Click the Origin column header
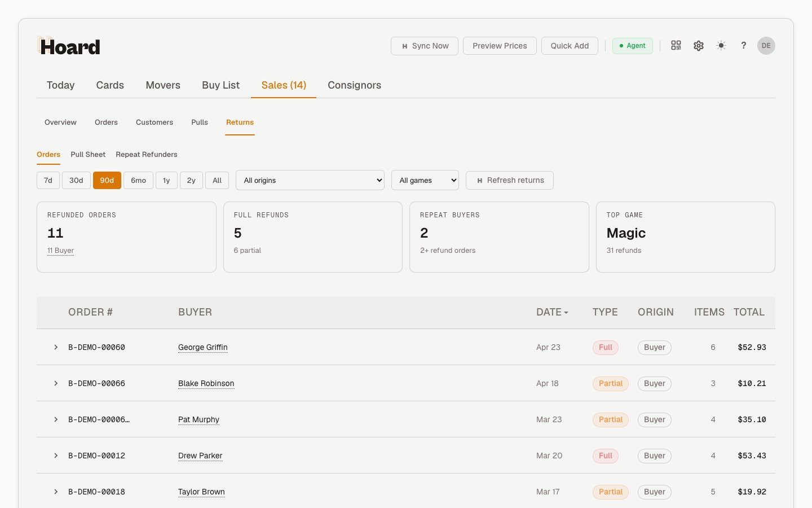This screenshot has height=508, width=812. tap(656, 312)
